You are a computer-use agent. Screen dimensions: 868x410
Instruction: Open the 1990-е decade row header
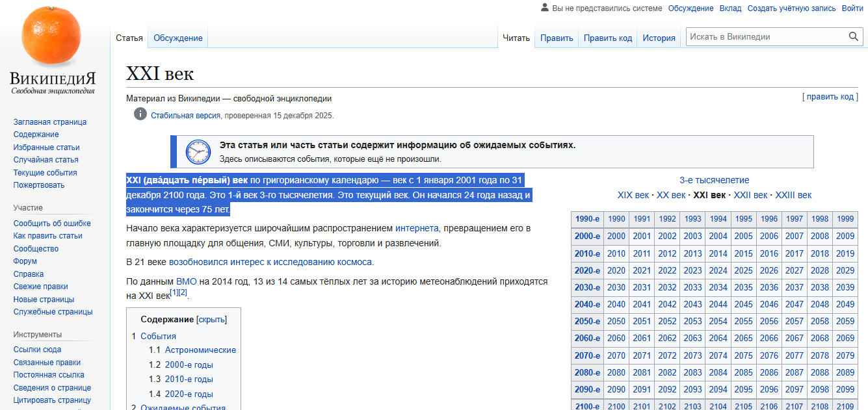click(588, 220)
